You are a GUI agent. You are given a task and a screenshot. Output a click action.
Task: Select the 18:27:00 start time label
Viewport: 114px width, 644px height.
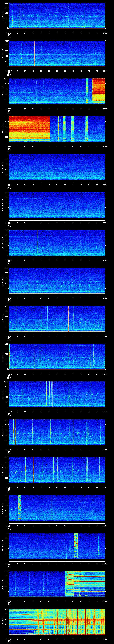[x=9, y=639]
